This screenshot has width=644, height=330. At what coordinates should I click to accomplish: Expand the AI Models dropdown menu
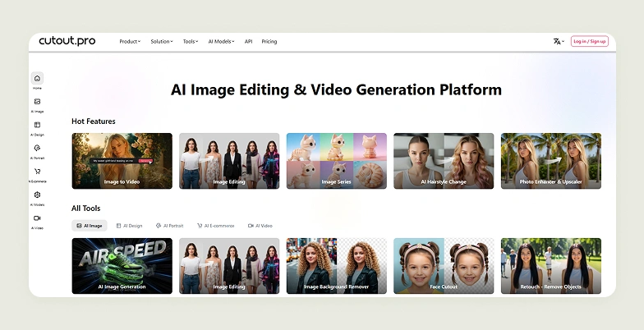[x=221, y=41]
